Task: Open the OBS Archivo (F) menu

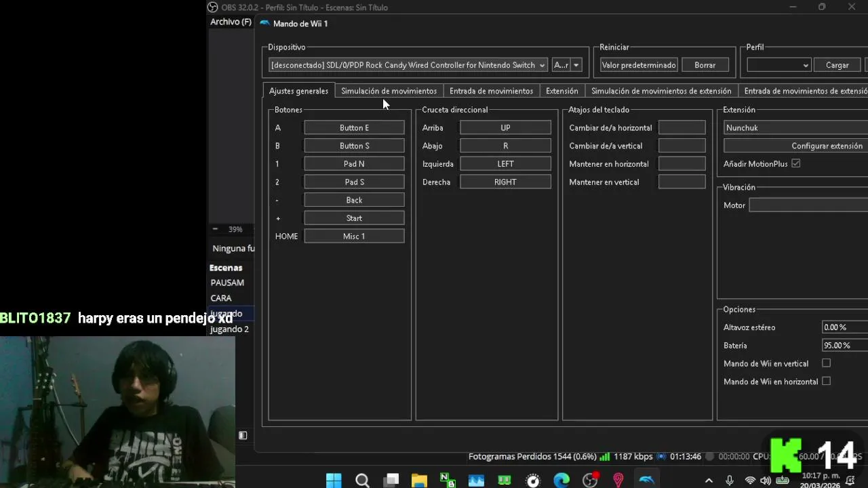Action: (x=231, y=22)
